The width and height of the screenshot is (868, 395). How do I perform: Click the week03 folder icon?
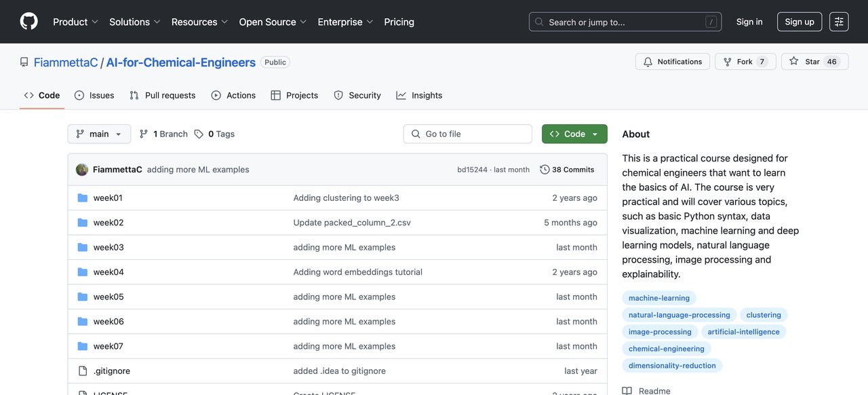click(x=83, y=247)
